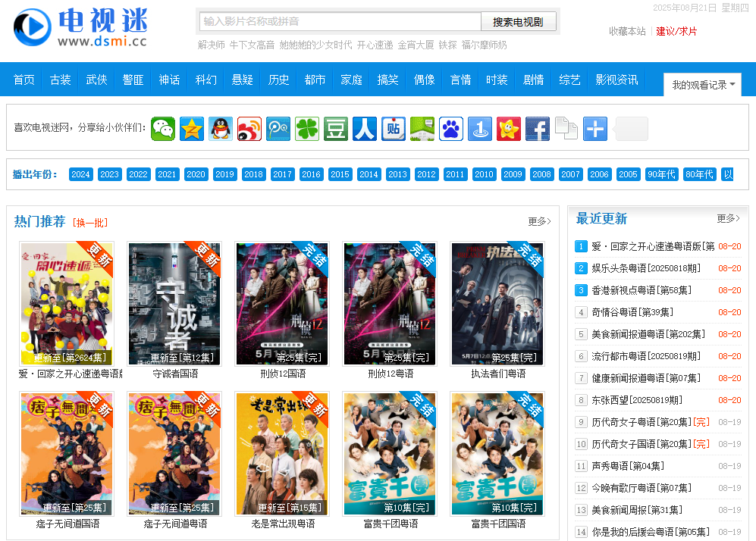The height and width of the screenshot is (541, 756).
Task: Focus the 输入影片名称或拼音 search box
Action: (x=340, y=21)
